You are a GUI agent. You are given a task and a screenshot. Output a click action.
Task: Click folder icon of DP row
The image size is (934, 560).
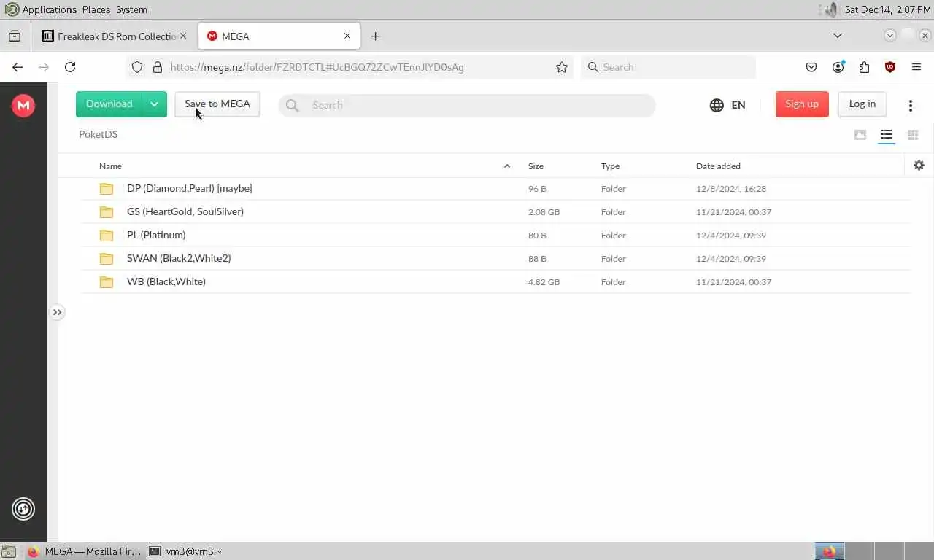tap(107, 189)
